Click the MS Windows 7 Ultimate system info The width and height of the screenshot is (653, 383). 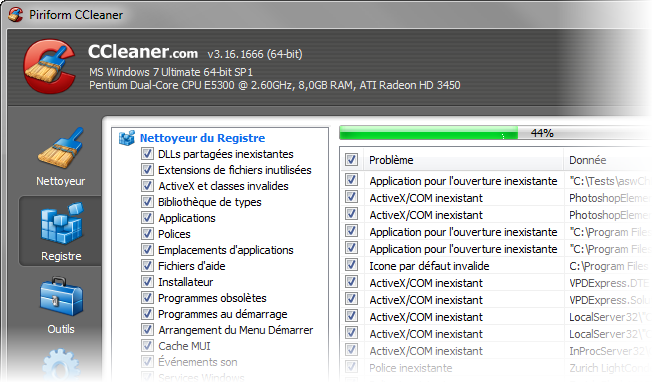171,72
